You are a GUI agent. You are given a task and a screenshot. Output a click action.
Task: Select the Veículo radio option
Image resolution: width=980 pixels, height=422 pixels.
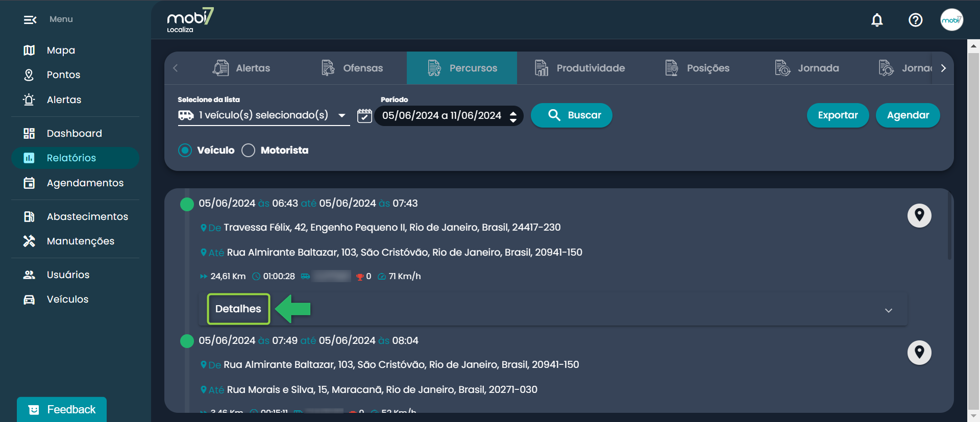coord(185,151)
